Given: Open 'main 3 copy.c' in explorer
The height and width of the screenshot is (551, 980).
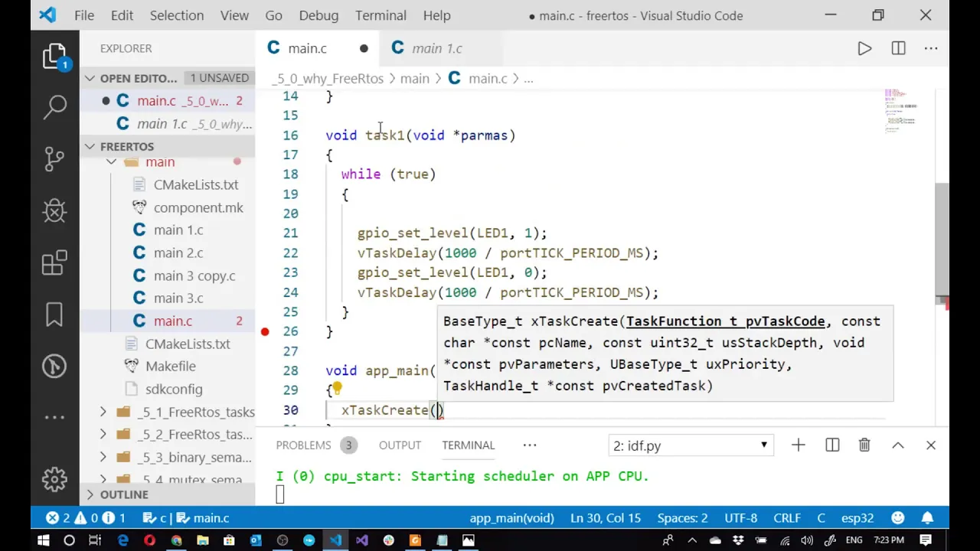Looking at the screenshot, I should point(167,275).
